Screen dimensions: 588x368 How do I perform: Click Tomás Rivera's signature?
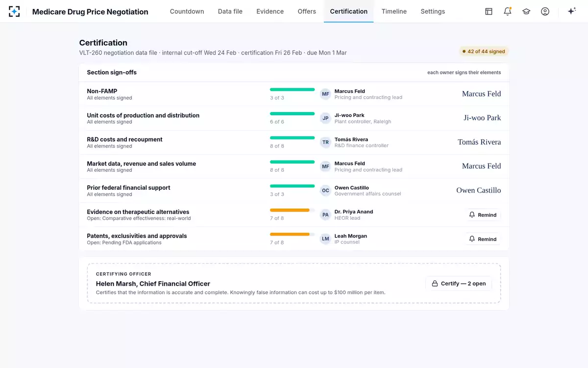click(x=479, y=142)
